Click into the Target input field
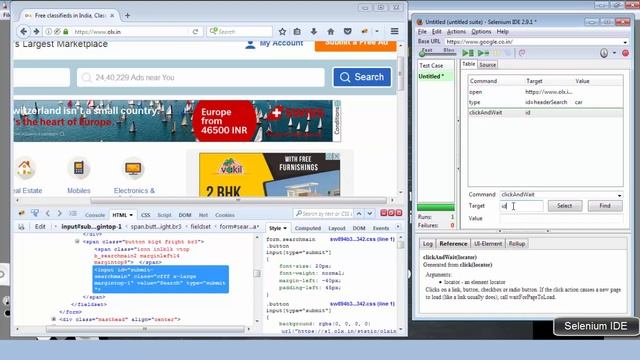This screenshot has width=640, height=360. click(x=521, y=206)
